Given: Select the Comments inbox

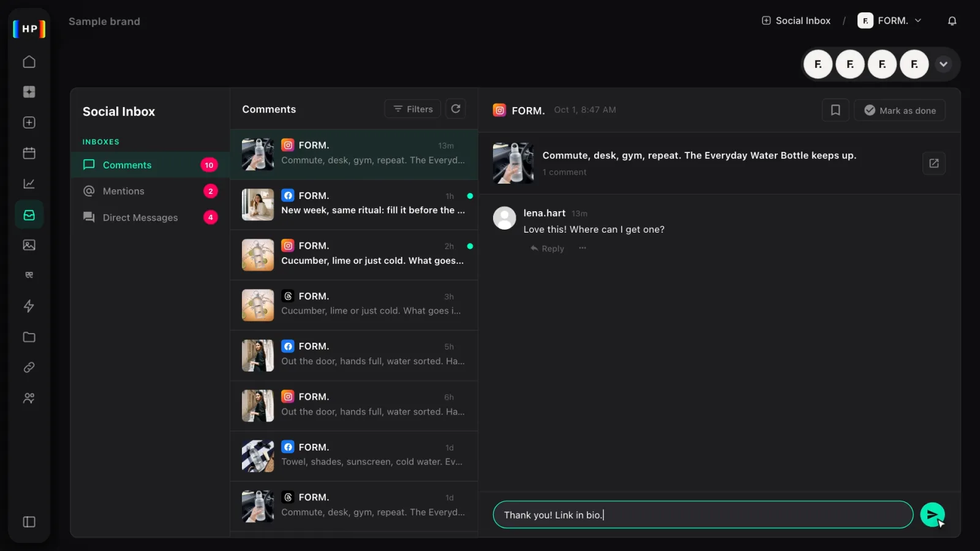Looking at the screenshot, I should click(x=150, y=165).
